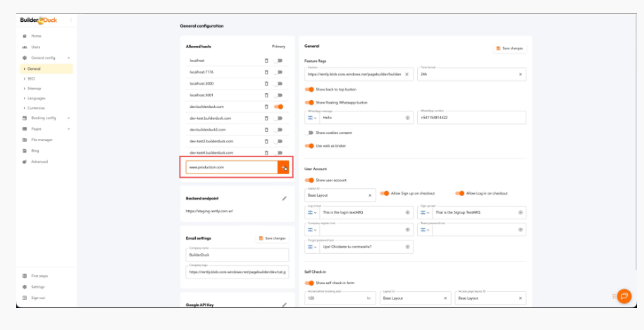Screen dimensions: 644x330
Task: Delete the localhost:7176 allowed host
Action: pos(266,72)
